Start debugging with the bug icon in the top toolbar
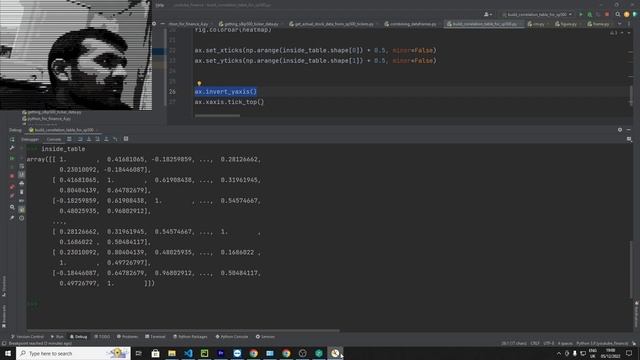This screenshot has height=360, width=640. [589, 15]
